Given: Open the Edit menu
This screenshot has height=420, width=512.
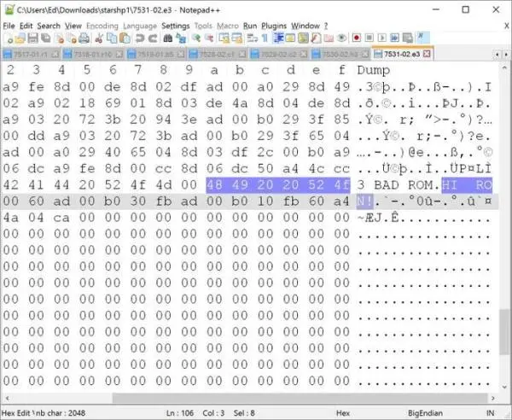Looking at the screenshot, I should pos(26,26).
